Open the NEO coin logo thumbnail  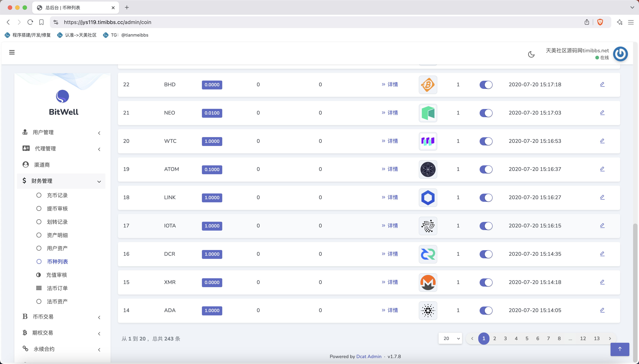pos(428,113)
